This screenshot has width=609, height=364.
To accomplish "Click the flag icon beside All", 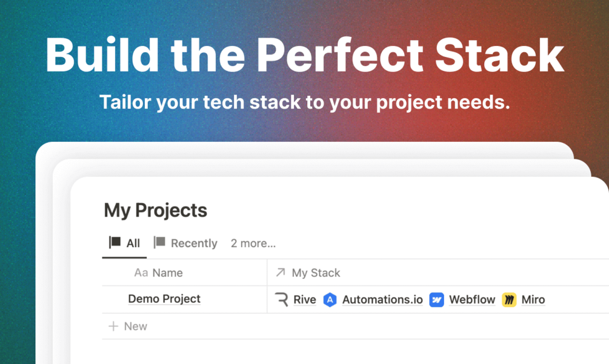I will click(x=115, y=243).
